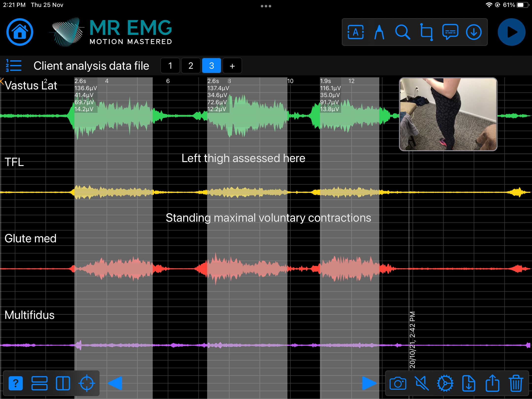532x399 pixels.
Task: Step forward with right blue arrow
Action: pyautogui.click(x=369, y=383)
